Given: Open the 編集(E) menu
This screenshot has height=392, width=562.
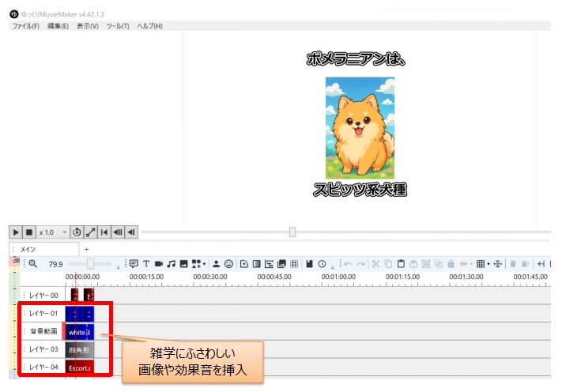Looking at the screenshot, I should pyautogui.click(x=58, y=26).
